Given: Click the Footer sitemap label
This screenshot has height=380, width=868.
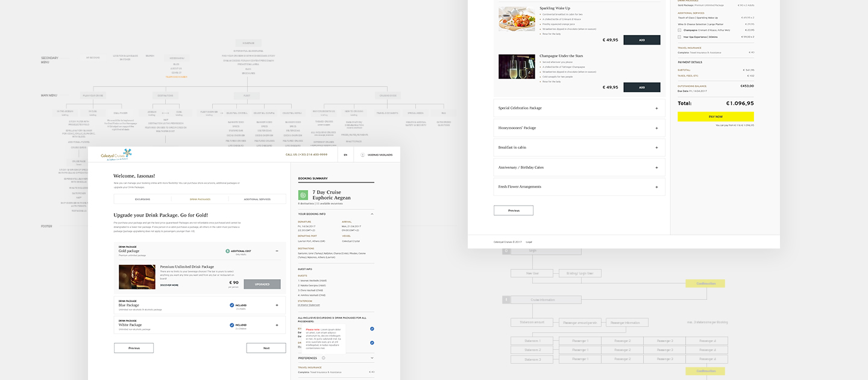Looking at the screenshot, I should point(46,226).
